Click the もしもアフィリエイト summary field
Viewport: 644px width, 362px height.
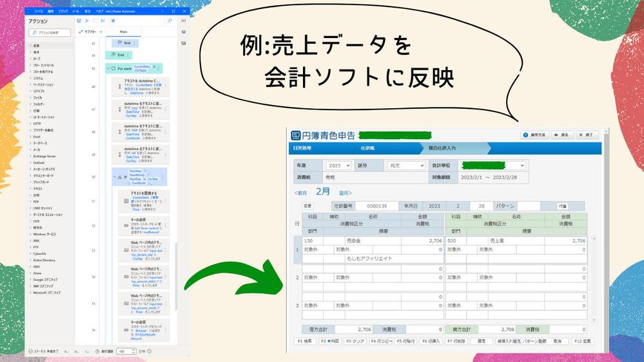[x=393, y=258]
